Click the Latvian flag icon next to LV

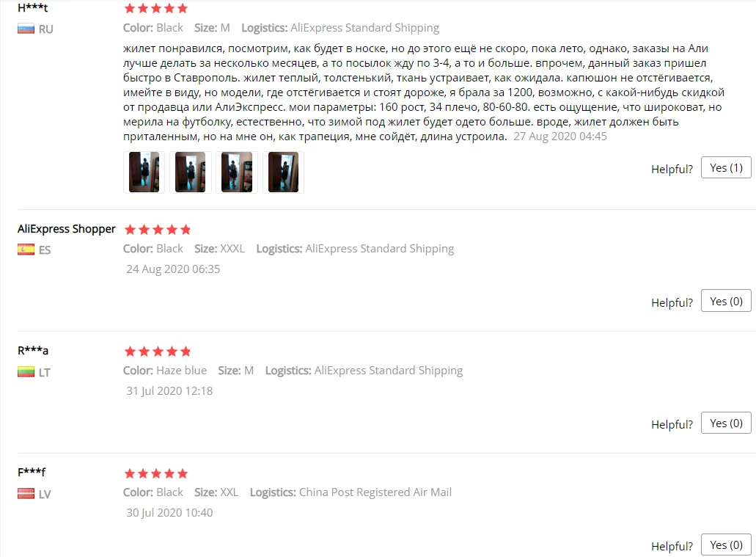(26, 493)
